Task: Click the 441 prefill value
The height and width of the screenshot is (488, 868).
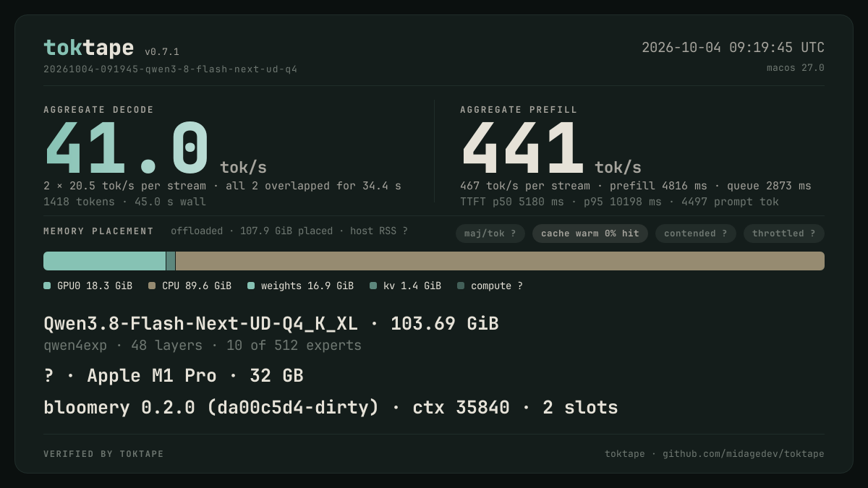Action: (522, 148)
